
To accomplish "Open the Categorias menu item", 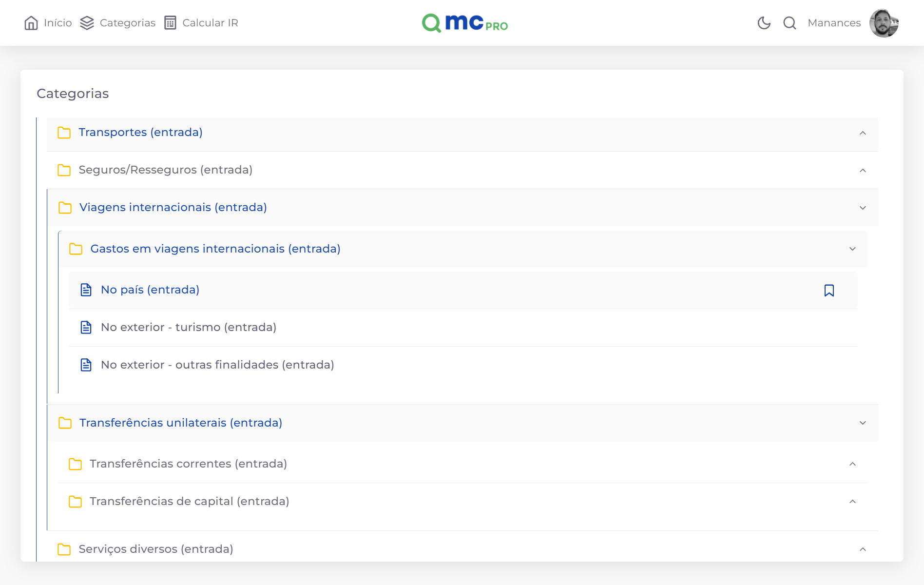I will [x=127, y=23].
